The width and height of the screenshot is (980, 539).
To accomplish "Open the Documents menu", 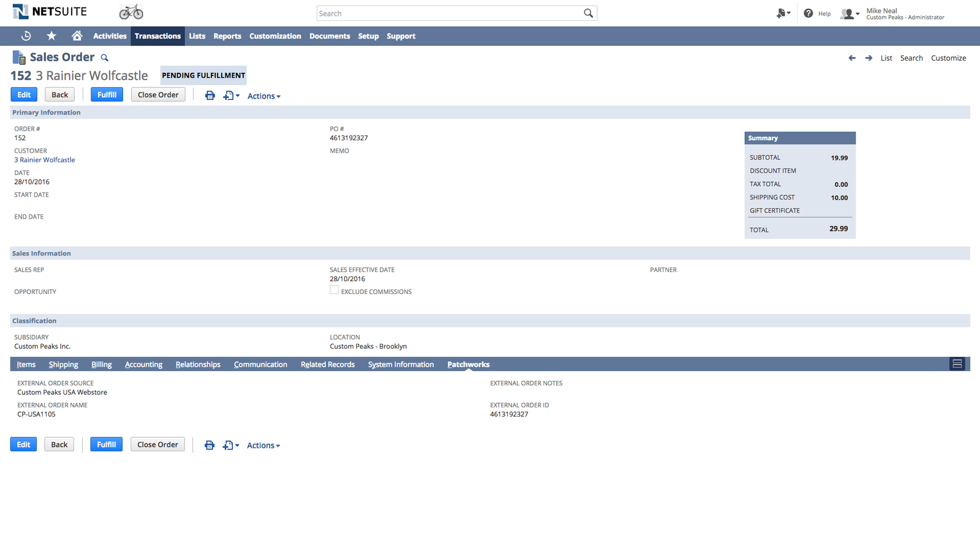I will [x=330, y=36].
